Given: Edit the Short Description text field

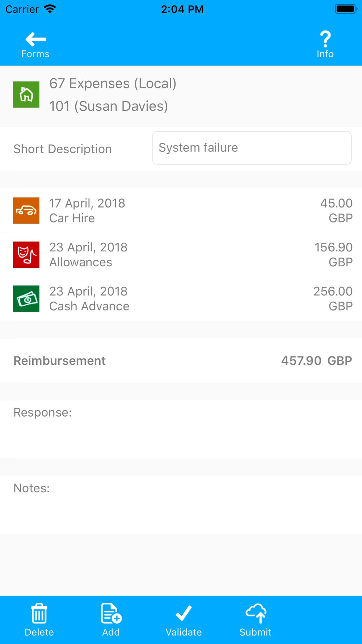Looking at the screenshot, I should pyautogui.click(x=252, y=148).
